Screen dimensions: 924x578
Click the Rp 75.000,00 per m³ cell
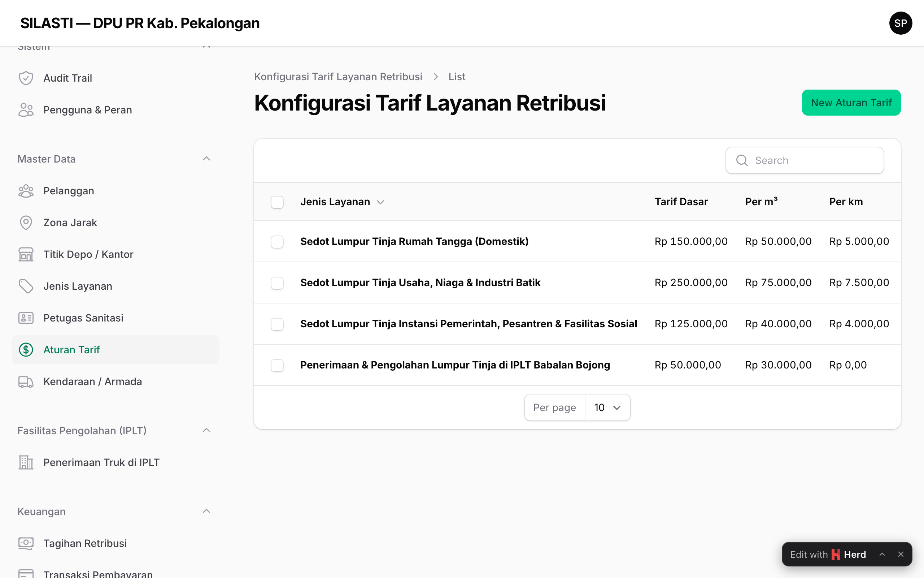[778, 282]
